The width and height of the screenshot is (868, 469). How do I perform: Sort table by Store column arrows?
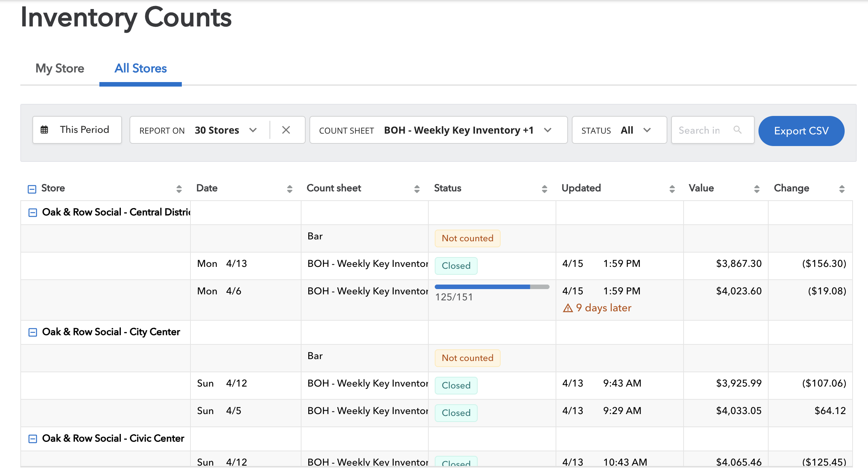click(x=179, y=189)
